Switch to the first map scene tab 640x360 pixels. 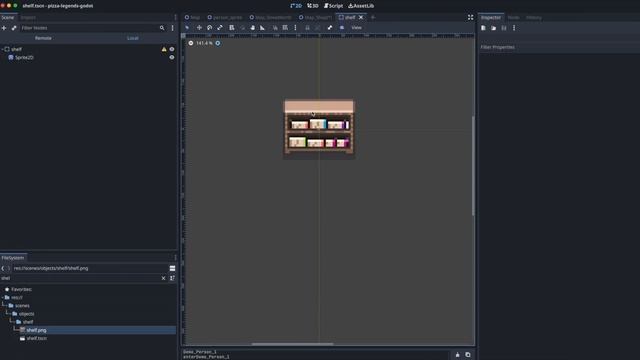pyautogui.click(x=192, y=18)
